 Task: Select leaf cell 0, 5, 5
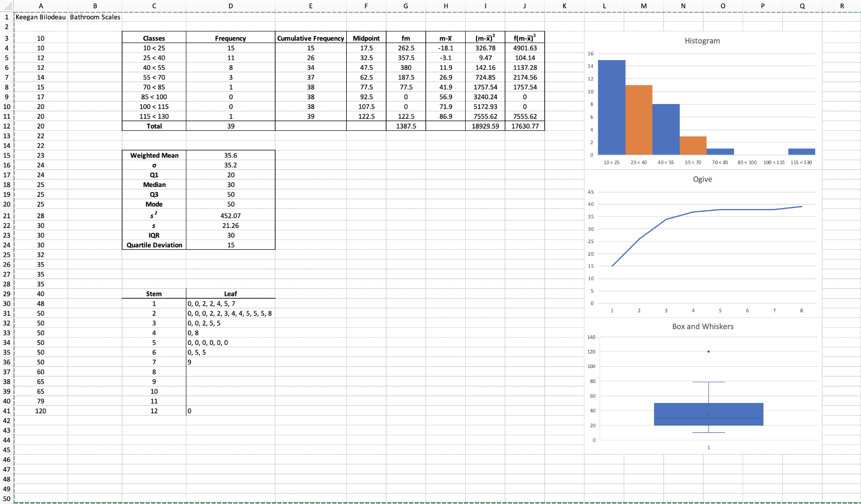pyautogui.click(x=231, y=352)
